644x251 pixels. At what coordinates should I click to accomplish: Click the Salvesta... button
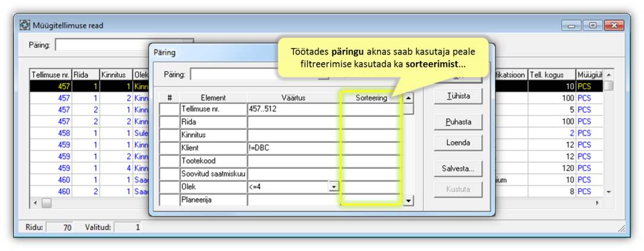458,169
